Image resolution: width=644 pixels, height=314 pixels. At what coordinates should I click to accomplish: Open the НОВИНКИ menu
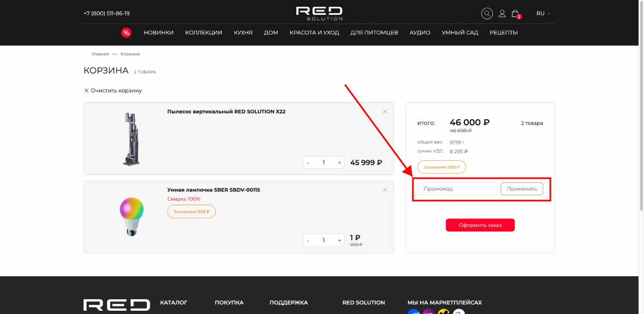pos(159,33)
